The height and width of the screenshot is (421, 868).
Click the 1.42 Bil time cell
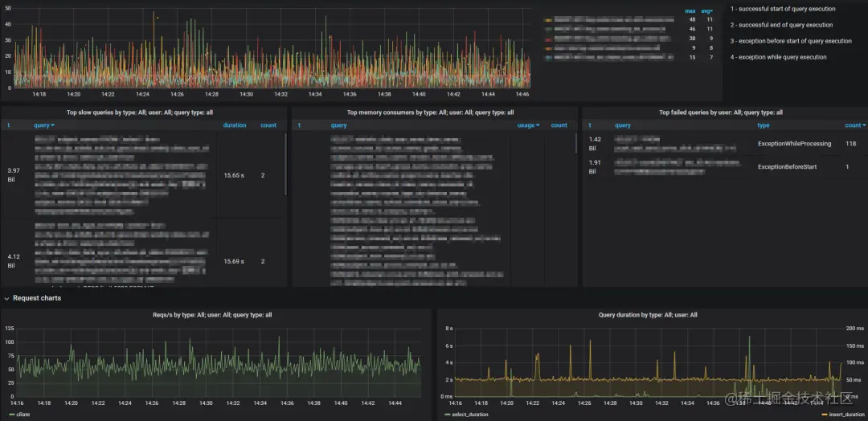pos(595,144)
